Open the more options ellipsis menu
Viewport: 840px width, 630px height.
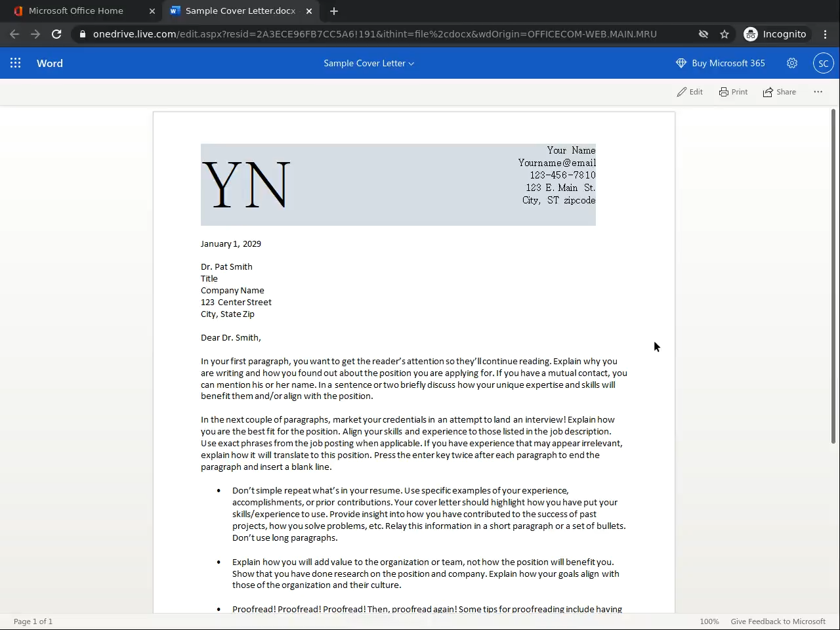(x=818, y=92)
